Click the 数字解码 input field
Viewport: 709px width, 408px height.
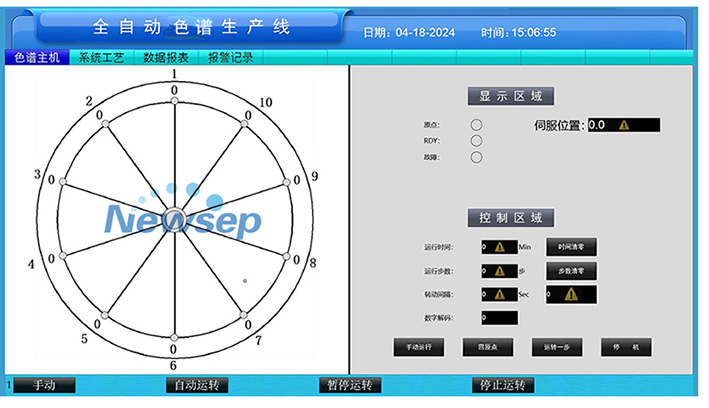(499, 318)
